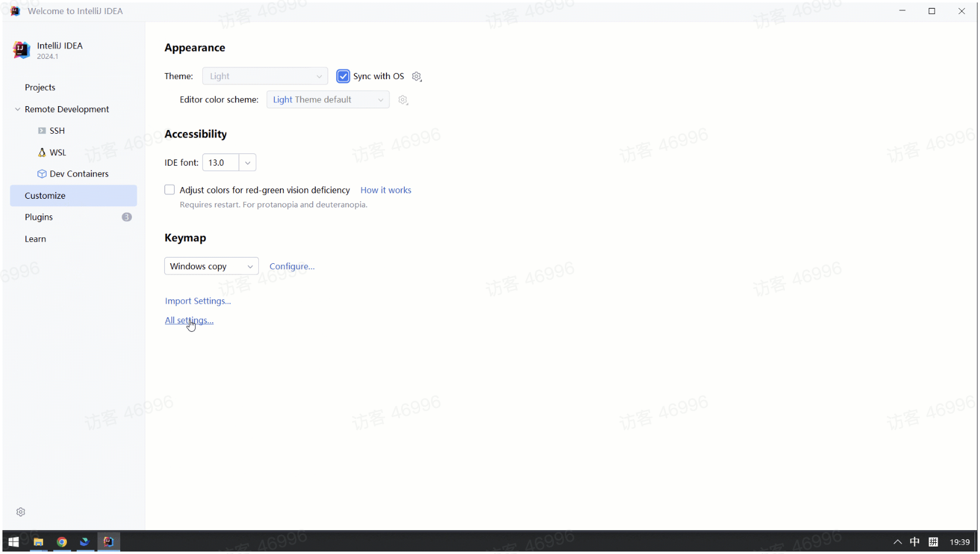Go to the Plugins section

pos(39,217)
